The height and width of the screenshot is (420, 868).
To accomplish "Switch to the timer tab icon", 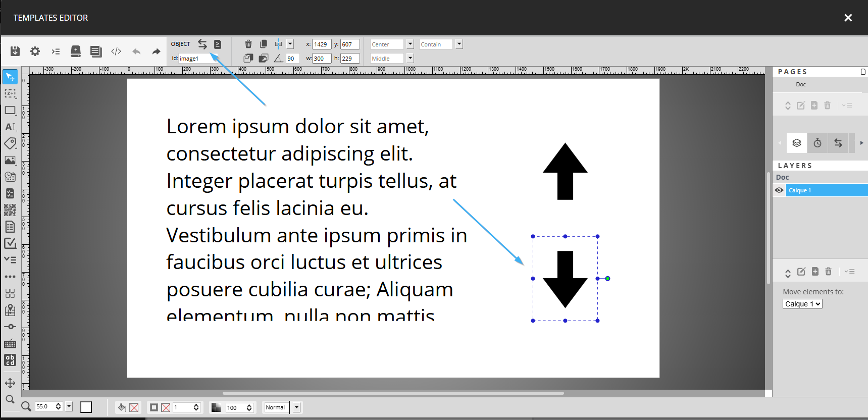I will pos(818,143).
